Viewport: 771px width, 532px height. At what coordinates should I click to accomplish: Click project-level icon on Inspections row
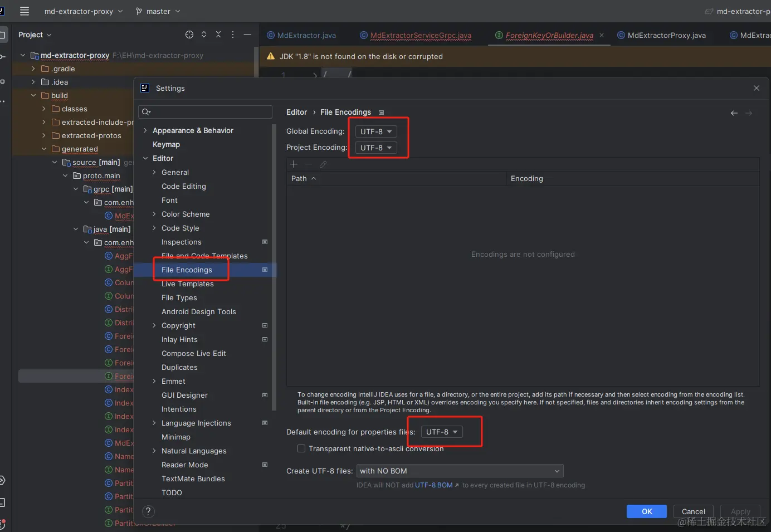click(265, 242)
